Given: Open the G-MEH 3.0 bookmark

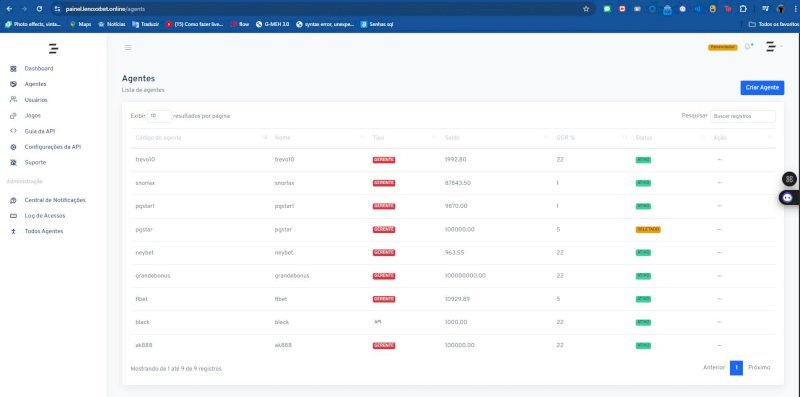Looking at the screenshot, I should point(272,24).
